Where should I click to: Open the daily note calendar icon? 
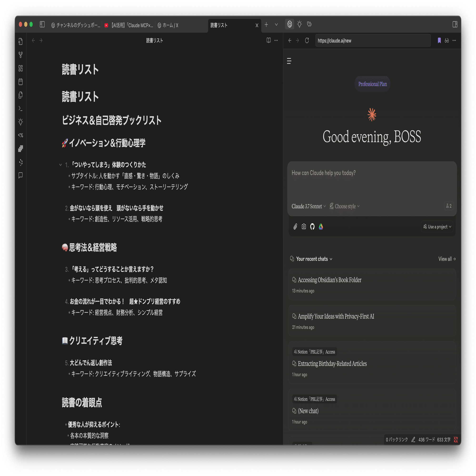[x=21, y=82]
